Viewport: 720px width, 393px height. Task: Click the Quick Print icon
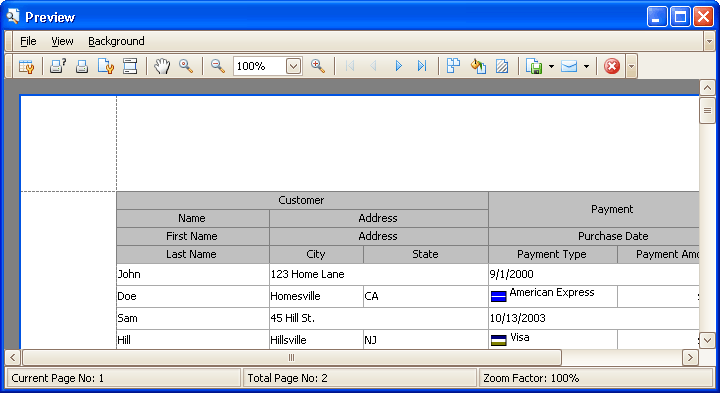[82, 67]
